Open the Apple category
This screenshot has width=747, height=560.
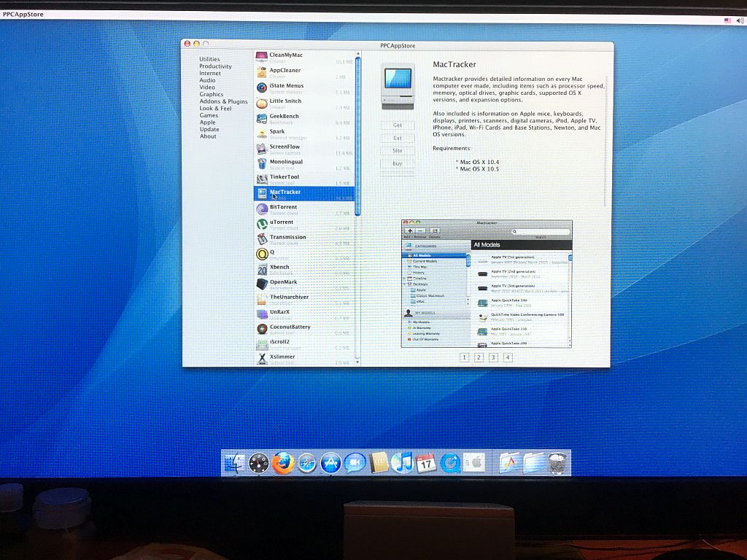click(208, 122)
